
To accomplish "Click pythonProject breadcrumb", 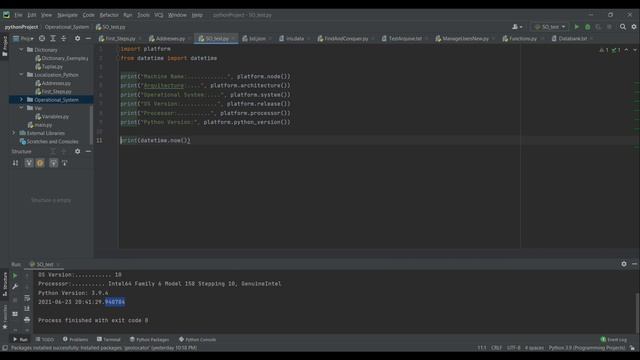I will click(21, 27).
